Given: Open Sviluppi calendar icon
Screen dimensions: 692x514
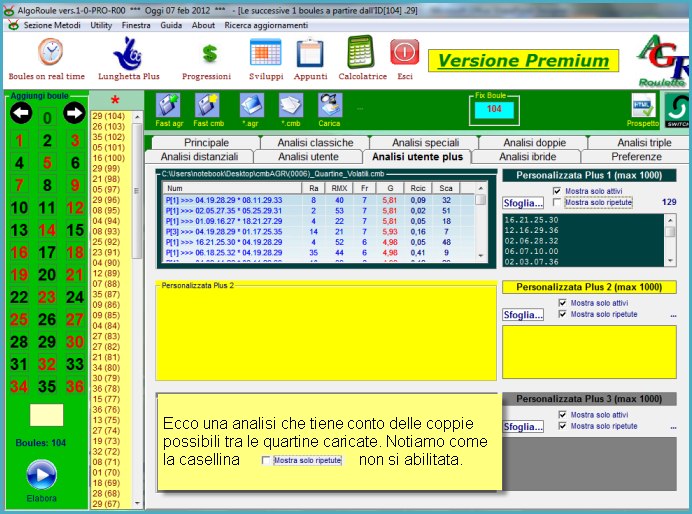Looking at the screenshot, I should pos(265,52).
